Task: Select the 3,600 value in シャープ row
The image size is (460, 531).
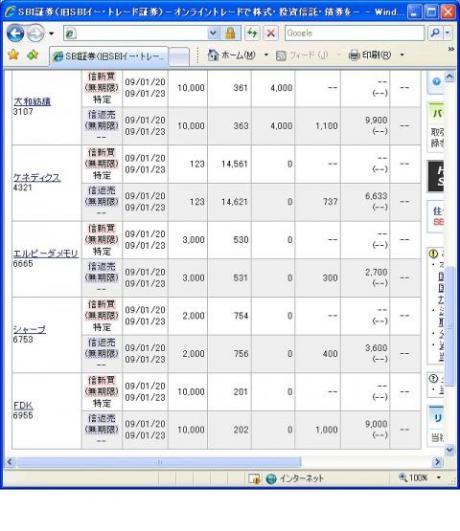Action: (376, 348)
